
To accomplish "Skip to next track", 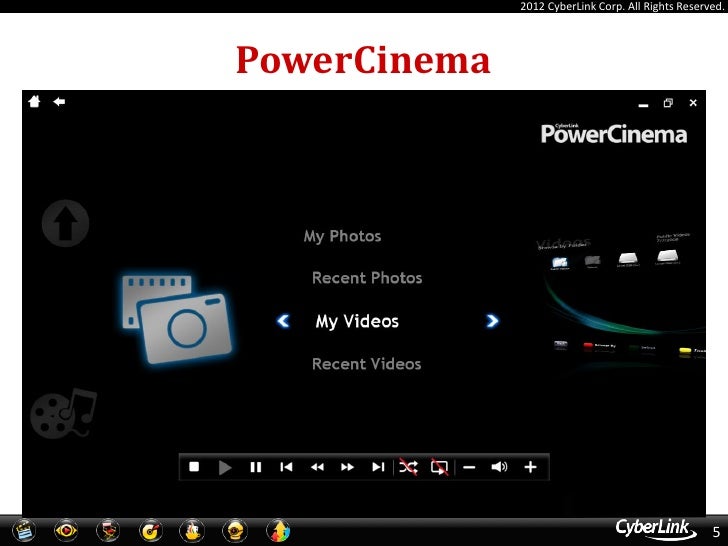I will pyautogui.click(x=378, y=467).
